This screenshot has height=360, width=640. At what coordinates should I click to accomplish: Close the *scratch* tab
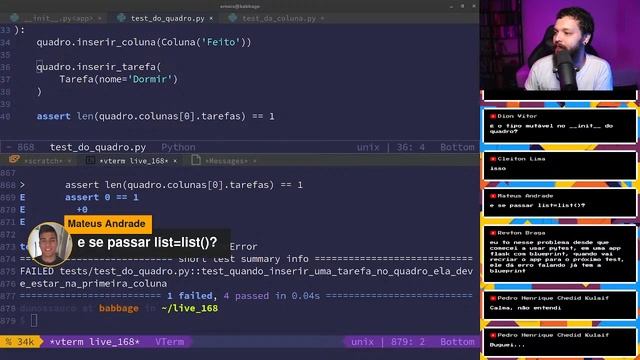tap(69, 161)
